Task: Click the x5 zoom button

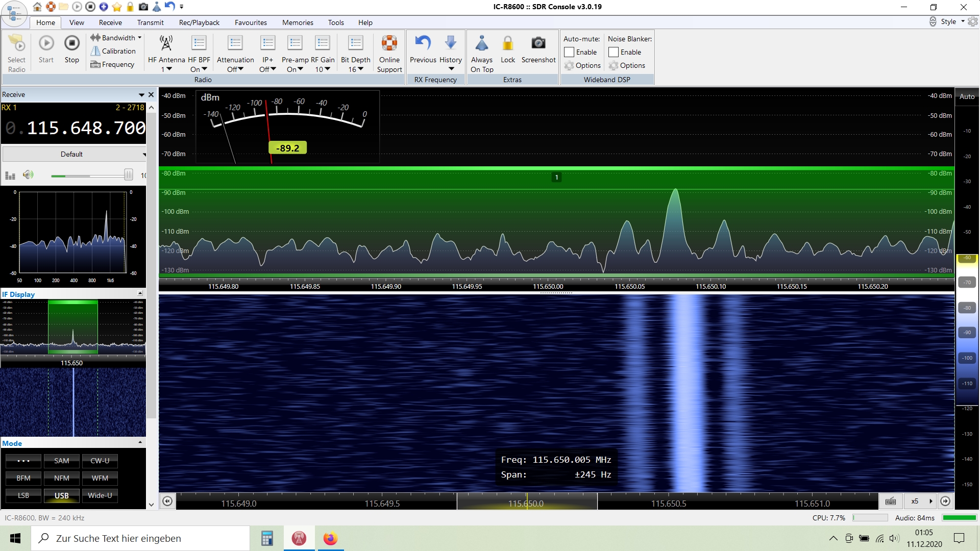Action: coord(919,501)
